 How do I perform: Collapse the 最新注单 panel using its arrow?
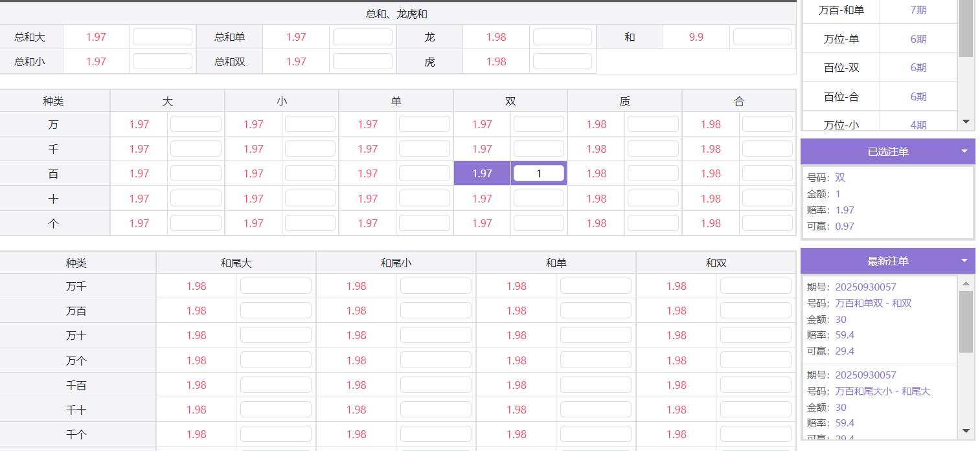[x=964, y=261]
